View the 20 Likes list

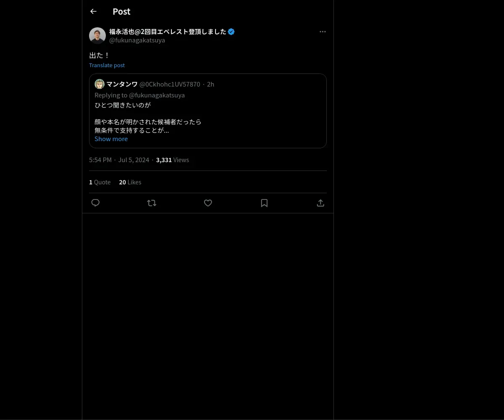pos(130,182)
